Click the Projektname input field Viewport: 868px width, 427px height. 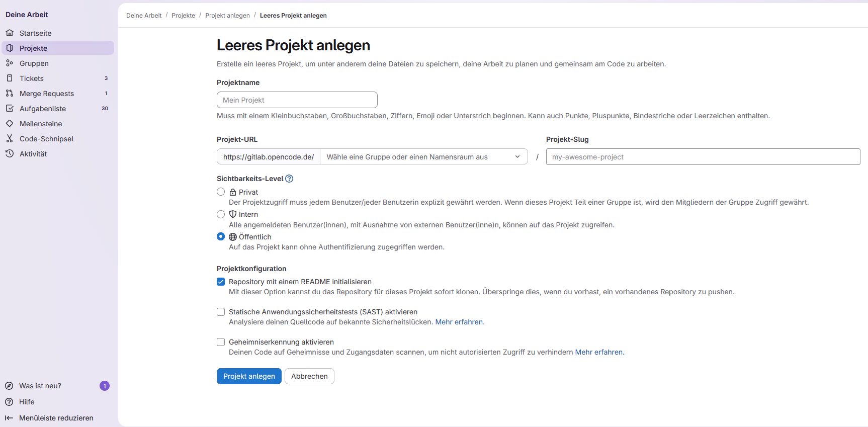coord(297,100)
